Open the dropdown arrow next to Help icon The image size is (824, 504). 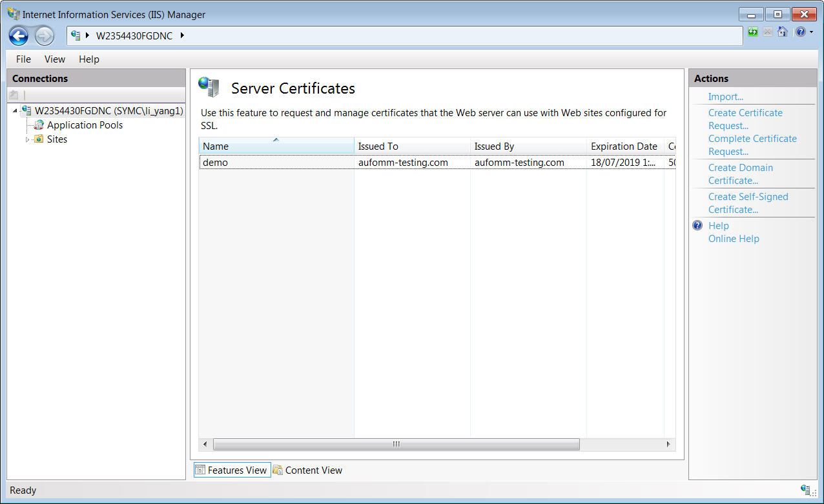tap(811, 32)
